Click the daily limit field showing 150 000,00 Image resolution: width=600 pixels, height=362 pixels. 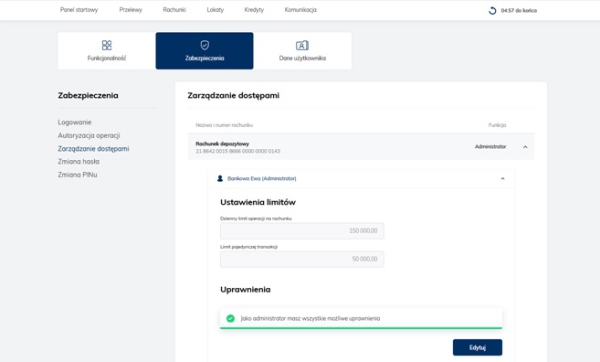click(302, 231)
